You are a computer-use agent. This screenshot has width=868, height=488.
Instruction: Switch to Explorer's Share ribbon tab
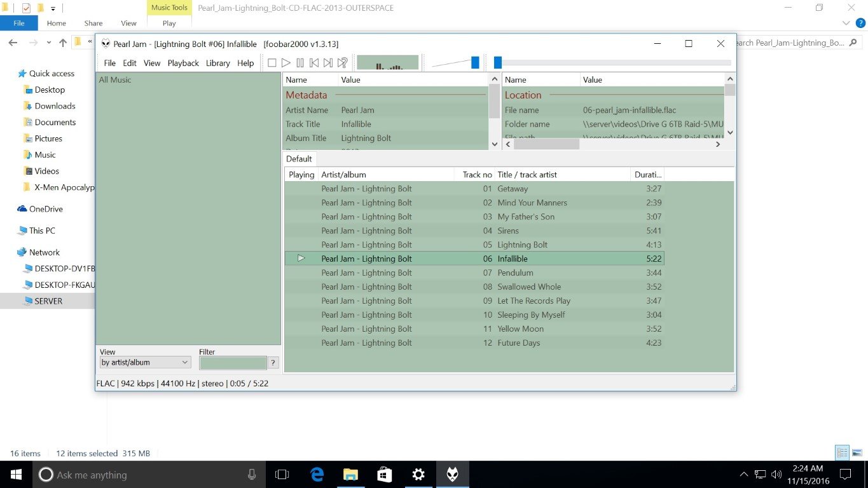point(93,23)
